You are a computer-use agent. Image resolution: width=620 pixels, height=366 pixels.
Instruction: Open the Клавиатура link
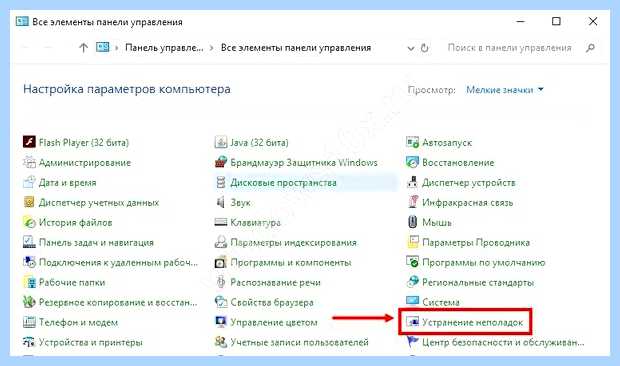pyautogui.click(x=255, y=223)
